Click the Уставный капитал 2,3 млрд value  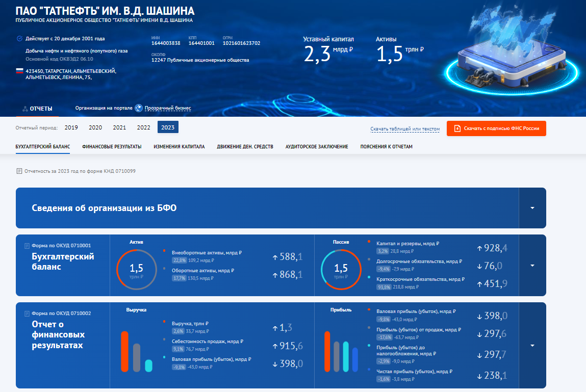pyautogui.click(x=328, y=54)
